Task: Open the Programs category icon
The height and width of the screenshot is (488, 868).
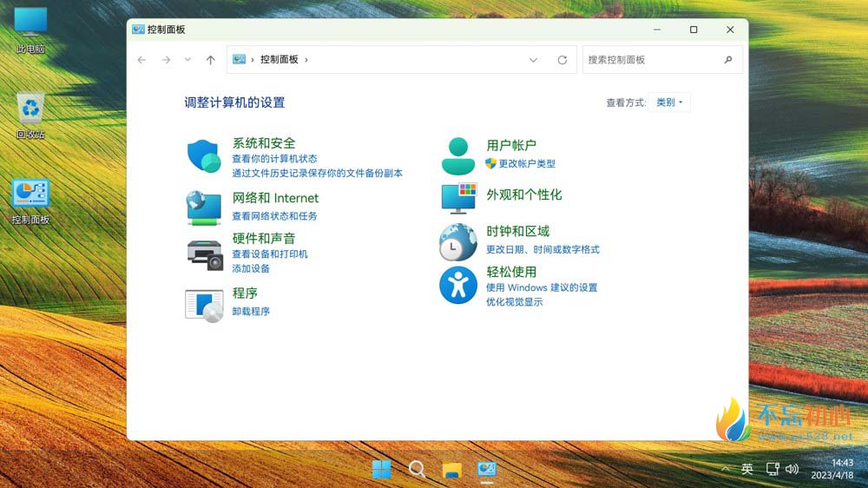Action: [205, 305]
